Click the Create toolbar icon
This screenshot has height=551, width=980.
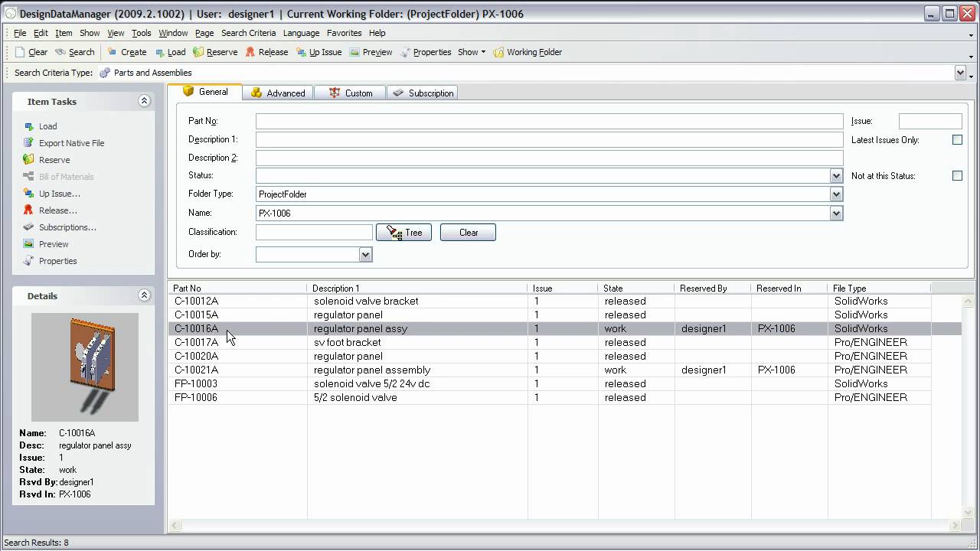(112, 52)
